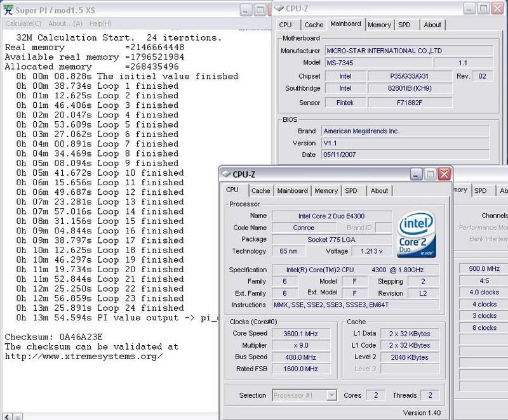The height and width of the screenshot is (420, 508).
Task: Open SPD tab in the top Mainboard CPU-Z window
Action: coord(404,25)
